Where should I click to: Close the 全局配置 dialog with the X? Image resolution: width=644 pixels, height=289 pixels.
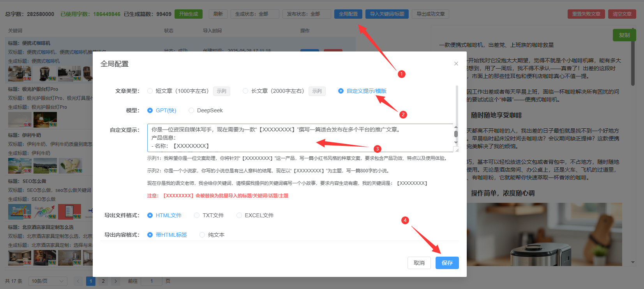(456, 64)
